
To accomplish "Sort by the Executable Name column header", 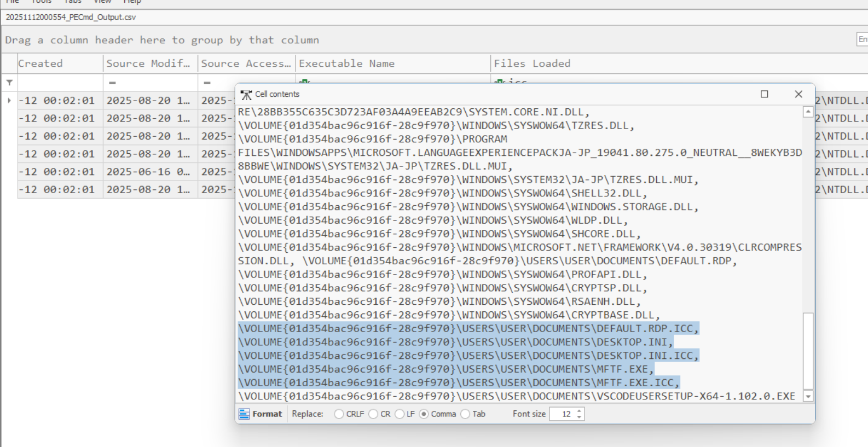I will (346, 63).
